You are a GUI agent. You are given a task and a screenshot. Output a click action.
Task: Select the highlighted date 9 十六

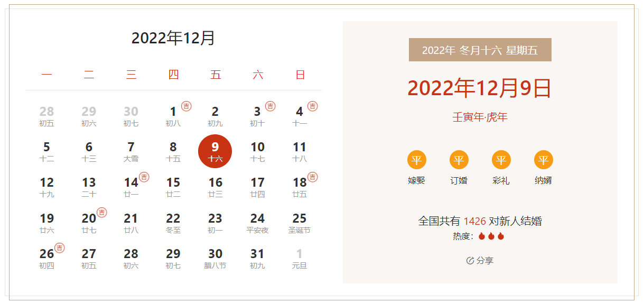tap(215, 151)
